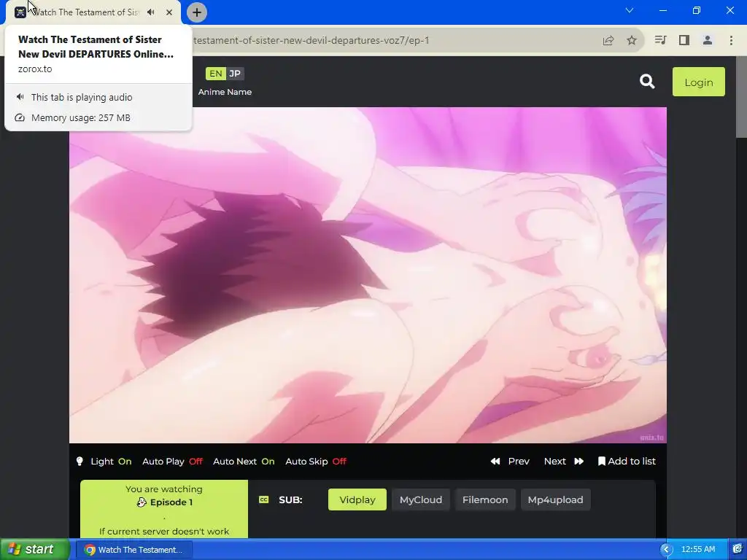Go to the Next episode
Viewport: 747px width, 560px height.
tap(564, 461)
